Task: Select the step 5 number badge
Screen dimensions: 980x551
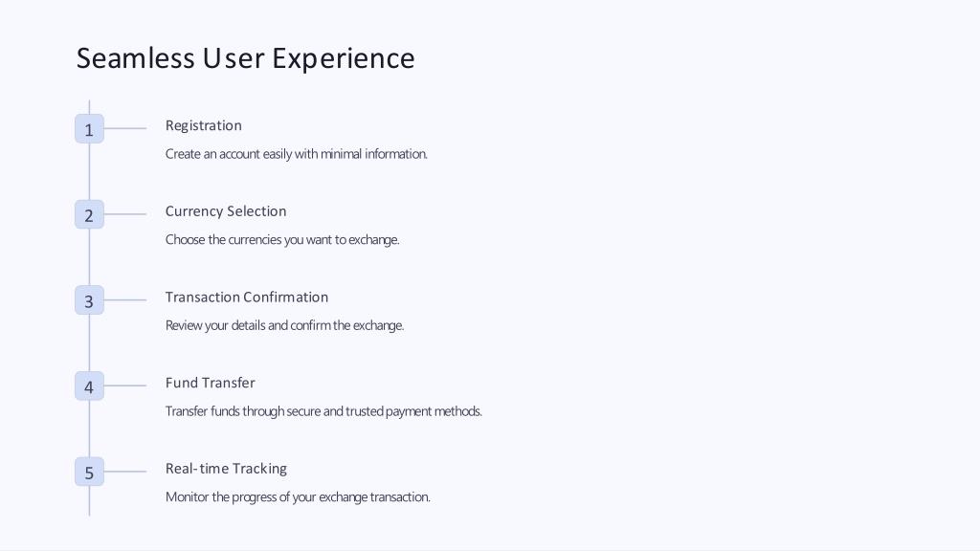Action: (89, 472)
